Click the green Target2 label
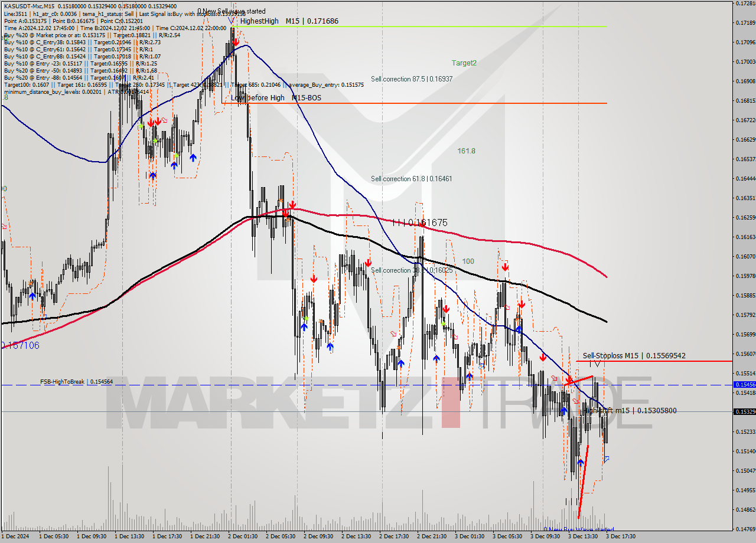 point(464,63)
